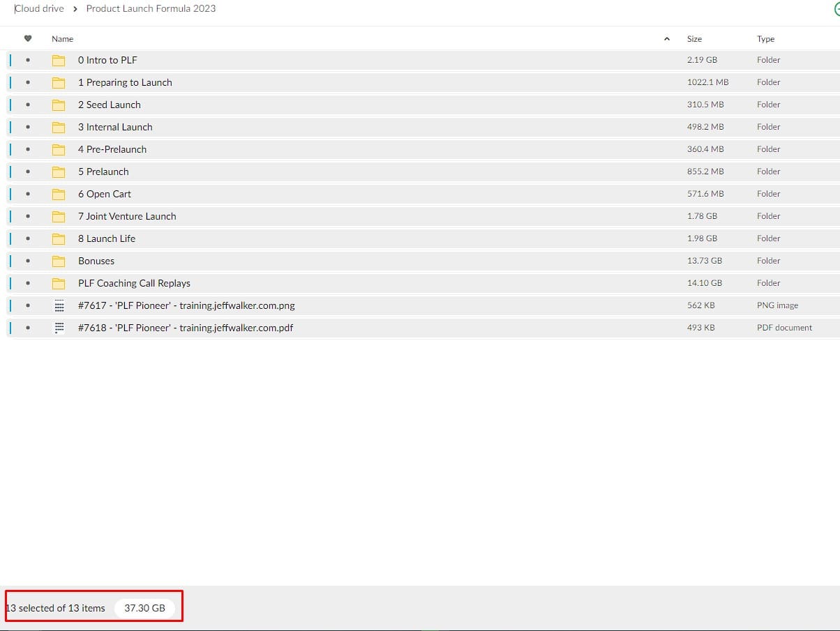Select the 2 Seed Launch name
Image resolution: width=840 pixels, height=631 pixels.
[110, 105]
